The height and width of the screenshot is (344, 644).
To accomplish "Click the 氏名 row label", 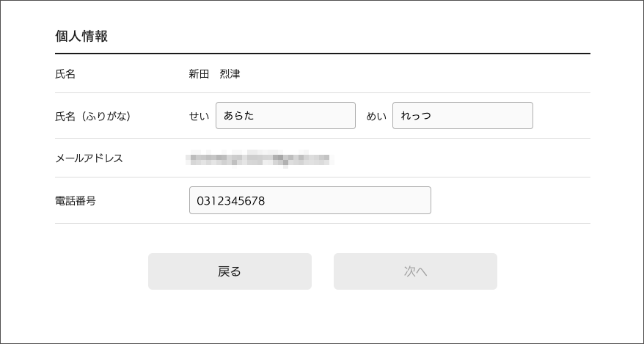I will point(65,74).
